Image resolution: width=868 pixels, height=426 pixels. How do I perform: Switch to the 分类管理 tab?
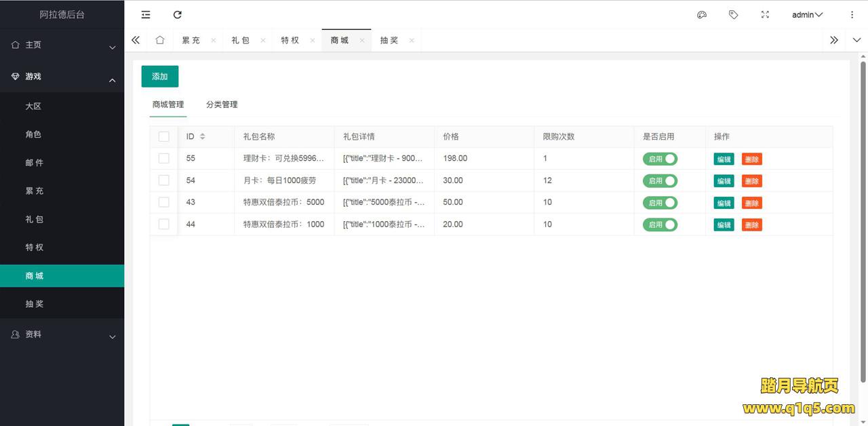coord(222,104)
